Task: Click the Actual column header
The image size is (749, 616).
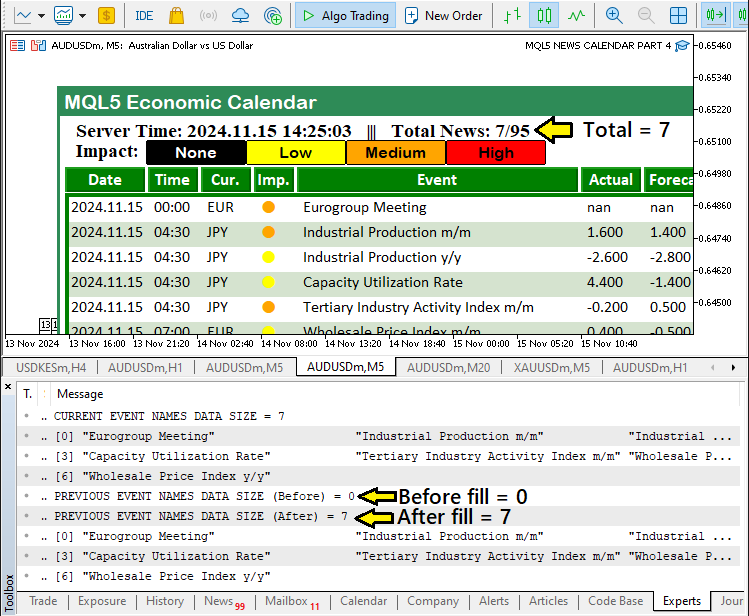Action: tap(611, 180)
